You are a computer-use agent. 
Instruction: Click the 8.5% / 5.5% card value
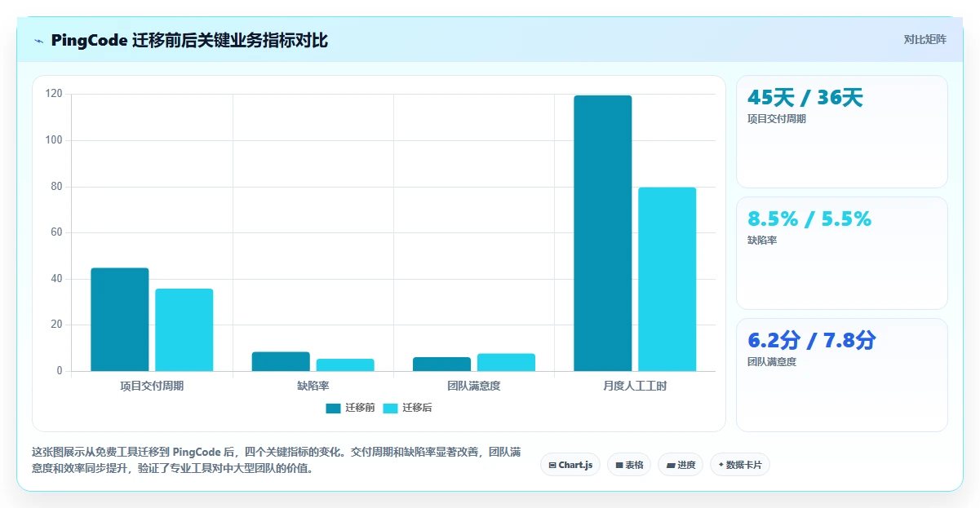[x=809, y=219]
